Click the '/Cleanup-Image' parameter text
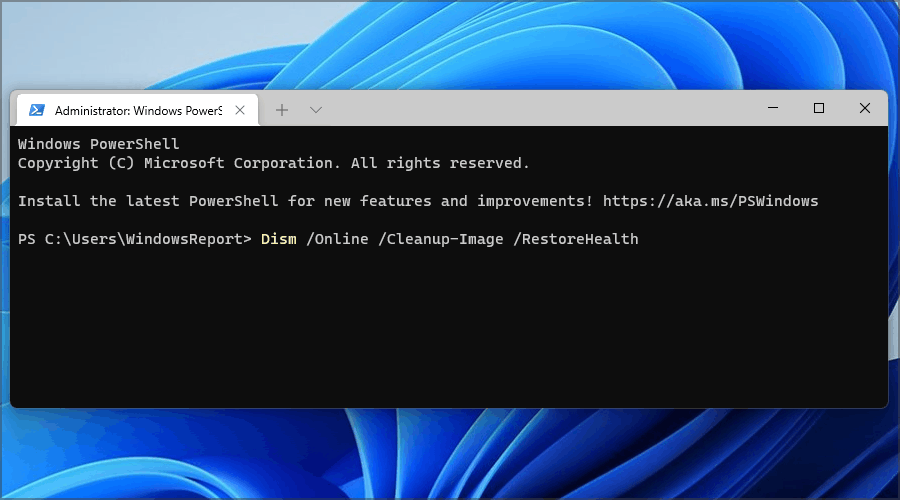This screenshot has width=900, height=500. (x=441, y=239)
